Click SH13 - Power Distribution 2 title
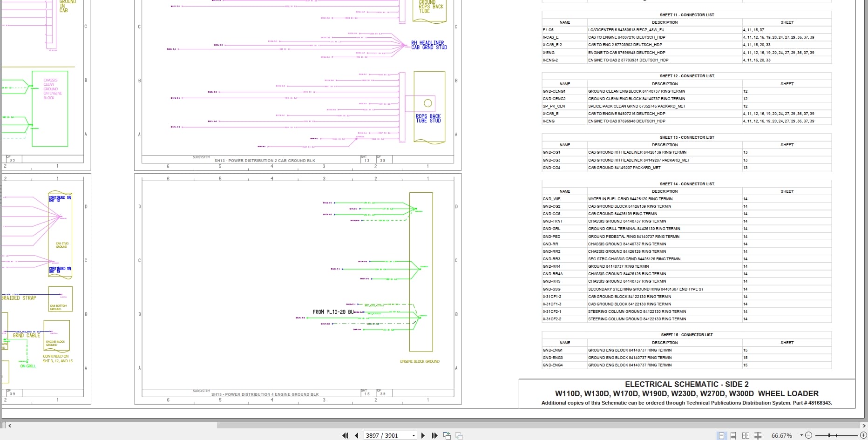The height and width of the screenshot is (440, 868). [264, 161]
